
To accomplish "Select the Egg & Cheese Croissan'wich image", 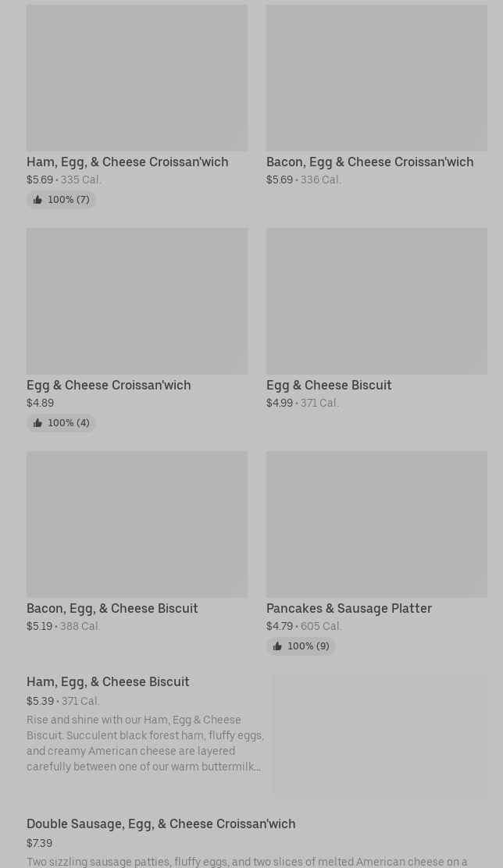I will [137, 301].
